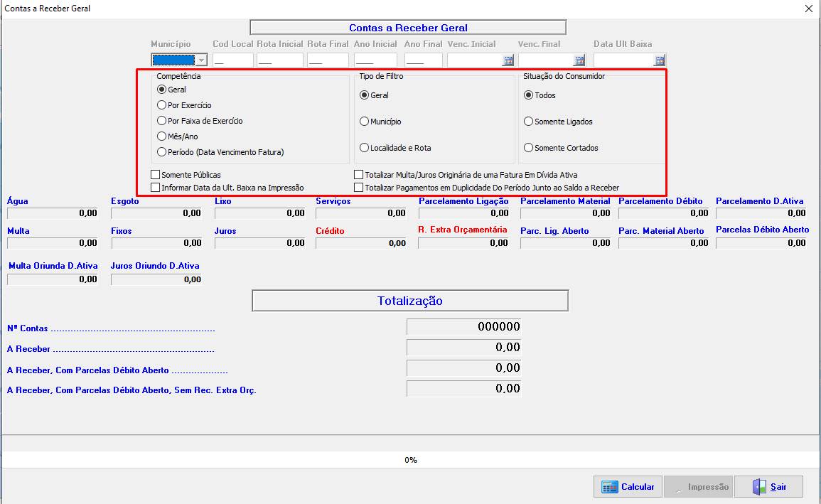Click the Sair exit button
This screenshot has width=821, height=504.
click(769, 487)
